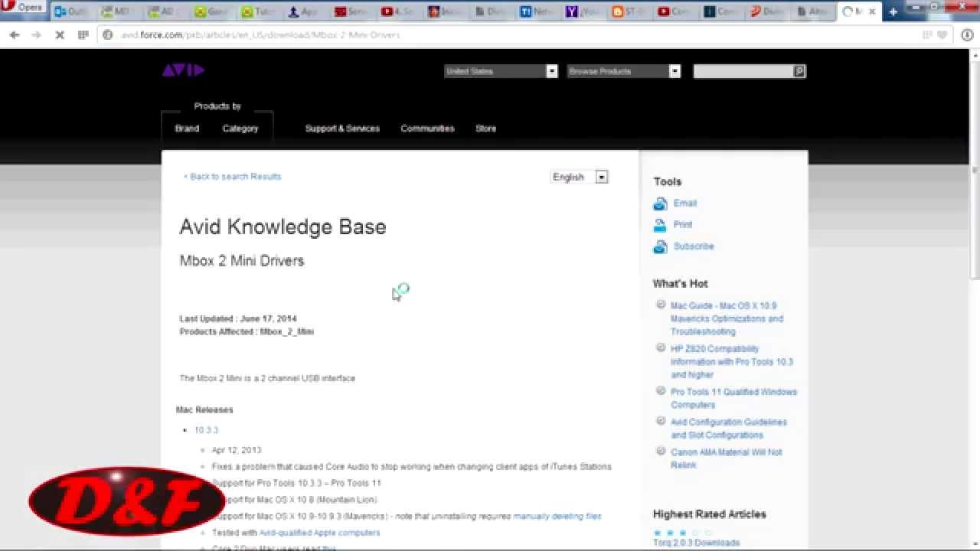Click 'Last Updated : June 17, 2014' text

point(238,318)
